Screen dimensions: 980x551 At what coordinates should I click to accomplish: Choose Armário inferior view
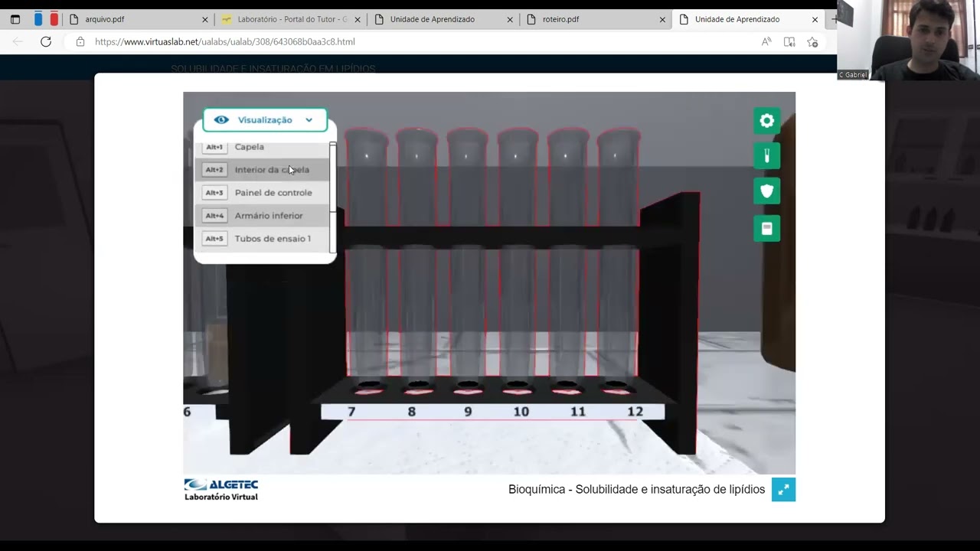point(263,216)
